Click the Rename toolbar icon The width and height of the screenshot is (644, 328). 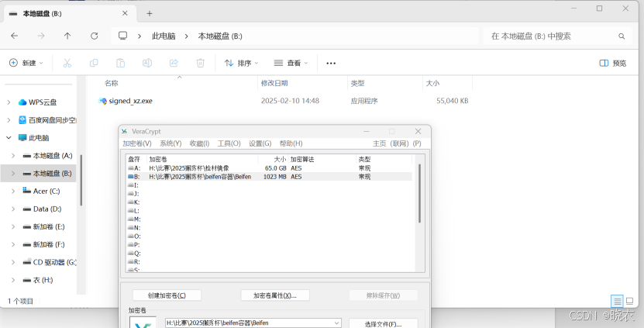click(x=147, y=63)
